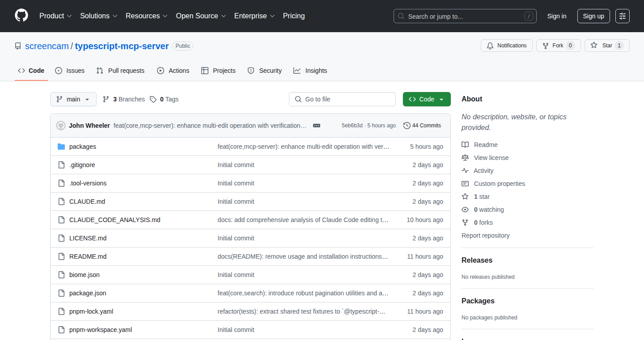Click the Custom properties icon

coord(465,184)
